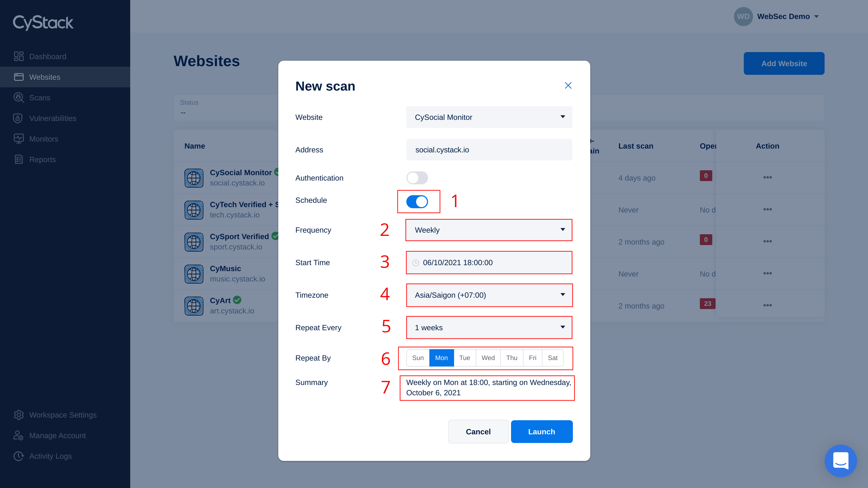Select the Websites sidebar item
868x488 pixels.
point(65,77)
